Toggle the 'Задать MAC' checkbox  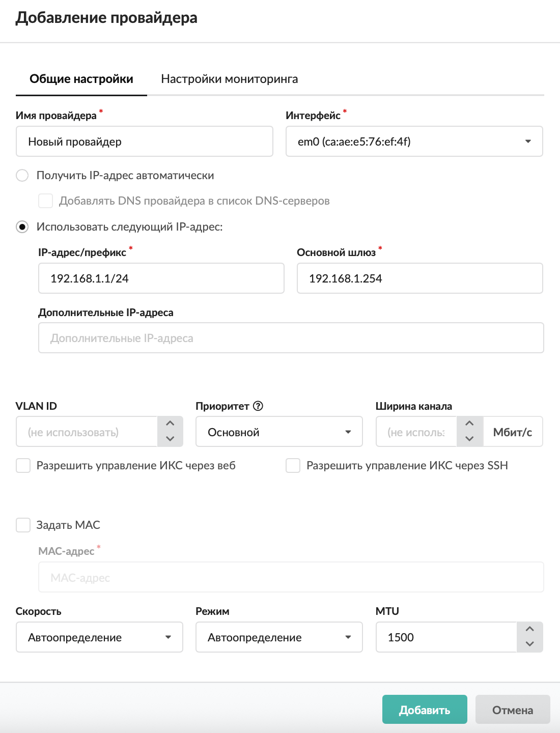23,525
